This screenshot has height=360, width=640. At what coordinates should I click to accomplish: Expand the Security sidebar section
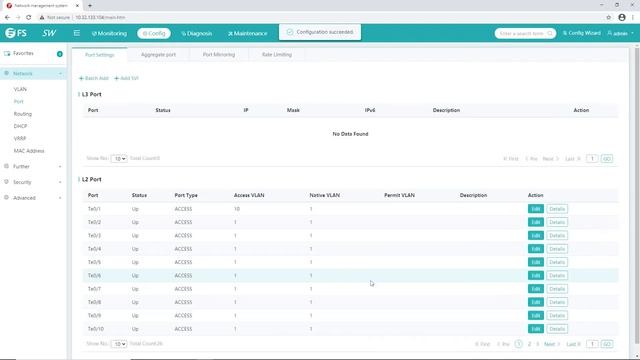tap(33, 182)
